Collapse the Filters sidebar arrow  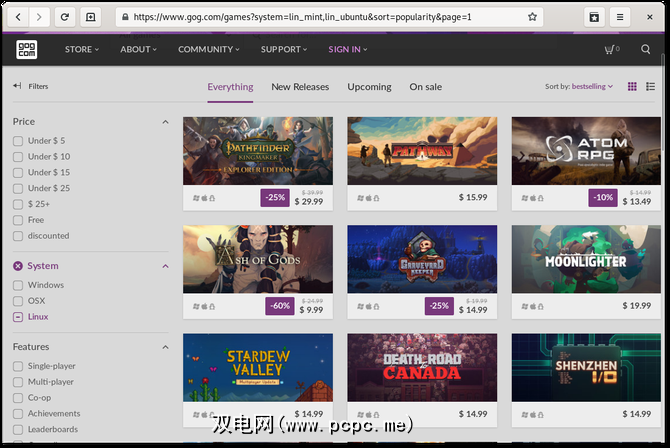click(17, 87)
